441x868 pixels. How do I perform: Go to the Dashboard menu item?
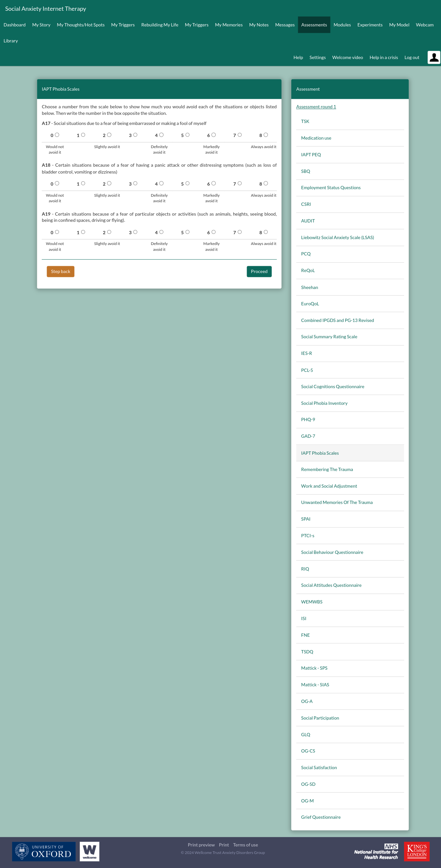(x=14, y=25)
